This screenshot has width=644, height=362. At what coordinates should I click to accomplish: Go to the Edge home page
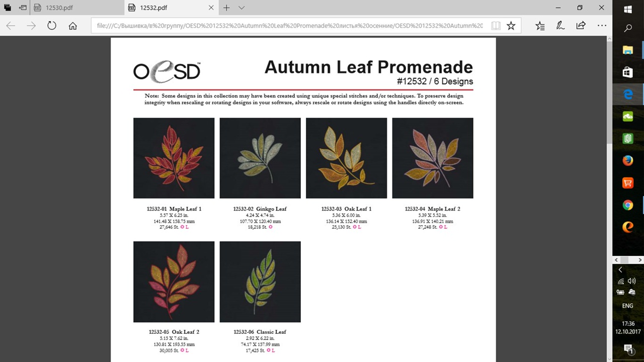point(72,26)
